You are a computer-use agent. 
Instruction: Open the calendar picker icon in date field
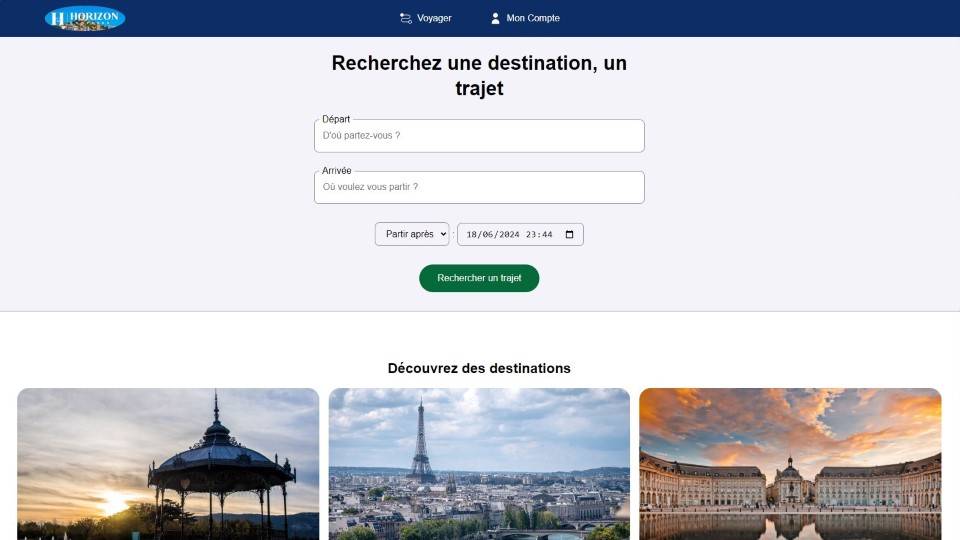[569, 234]
